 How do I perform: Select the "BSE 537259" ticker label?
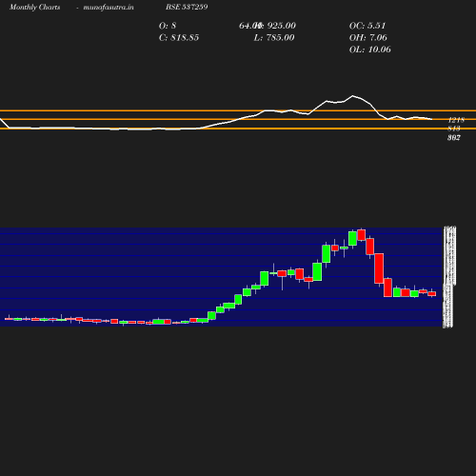(187, 7)
